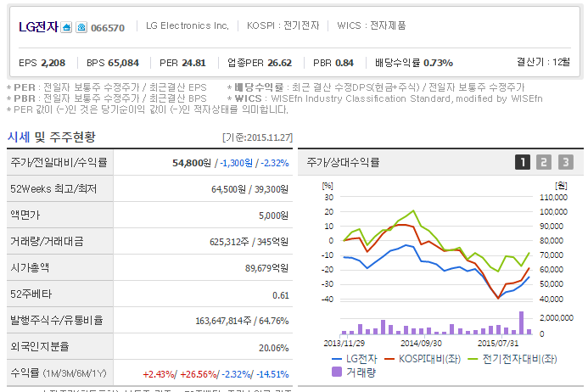588x392 pixels.
Task: Click the 액면가 row label
Action: tap(25, 215)
